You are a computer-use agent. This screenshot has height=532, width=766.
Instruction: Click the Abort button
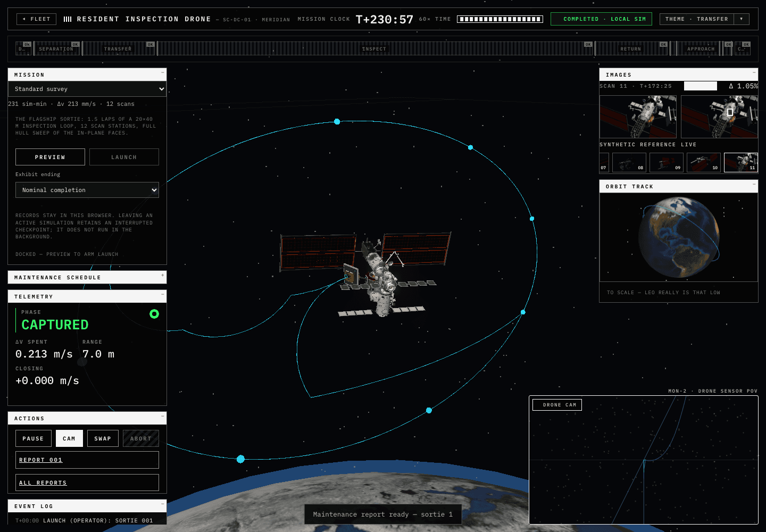tap(141, 438)
